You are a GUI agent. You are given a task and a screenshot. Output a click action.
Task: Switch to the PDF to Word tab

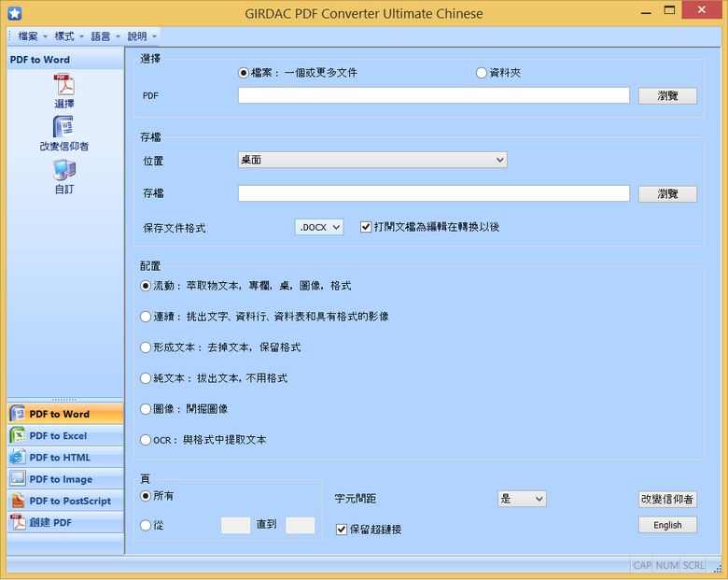[x=65, y=414]
